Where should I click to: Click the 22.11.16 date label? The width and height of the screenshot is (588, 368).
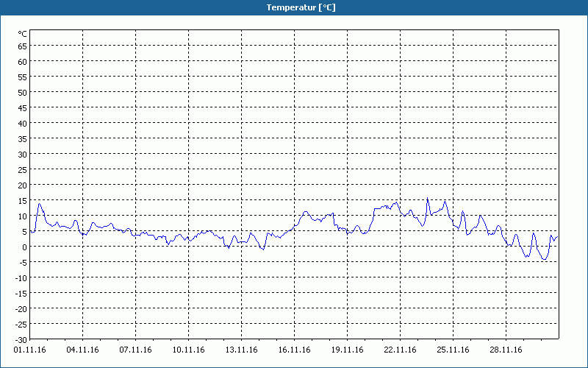point(400,350)
